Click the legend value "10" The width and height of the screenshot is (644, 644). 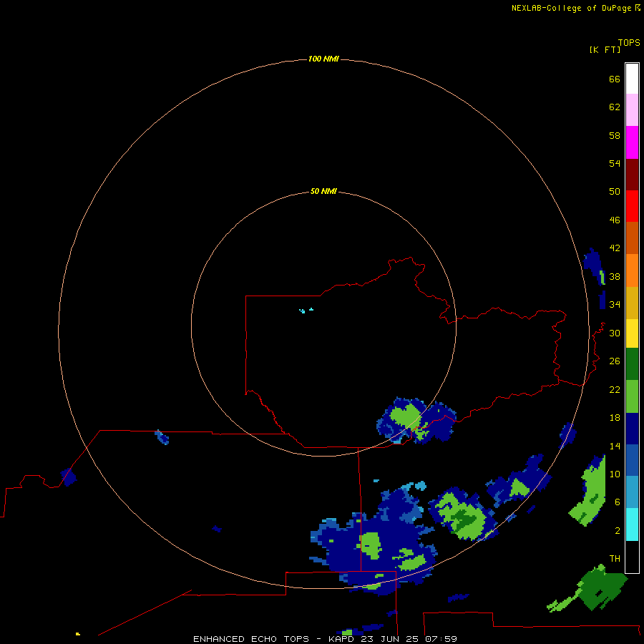615,474
